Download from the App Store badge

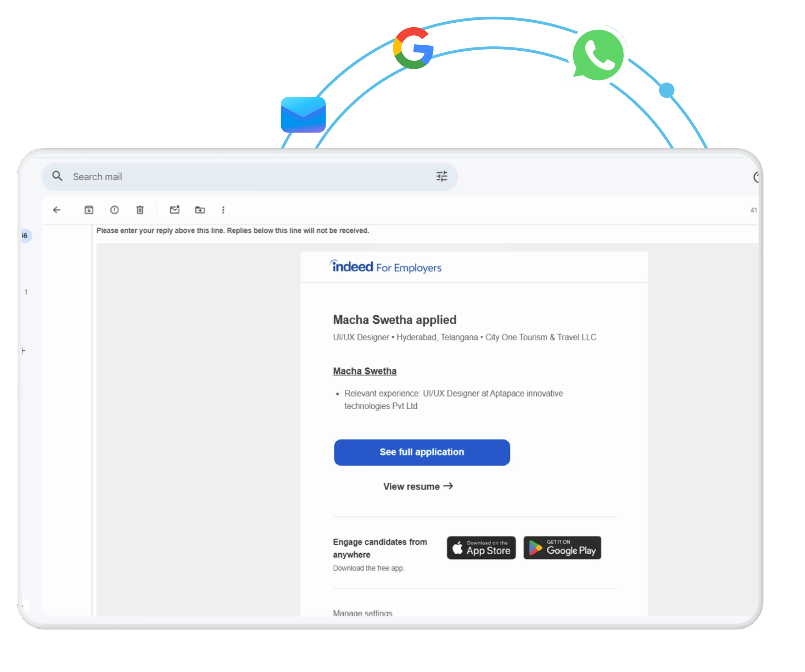point(481,548)
